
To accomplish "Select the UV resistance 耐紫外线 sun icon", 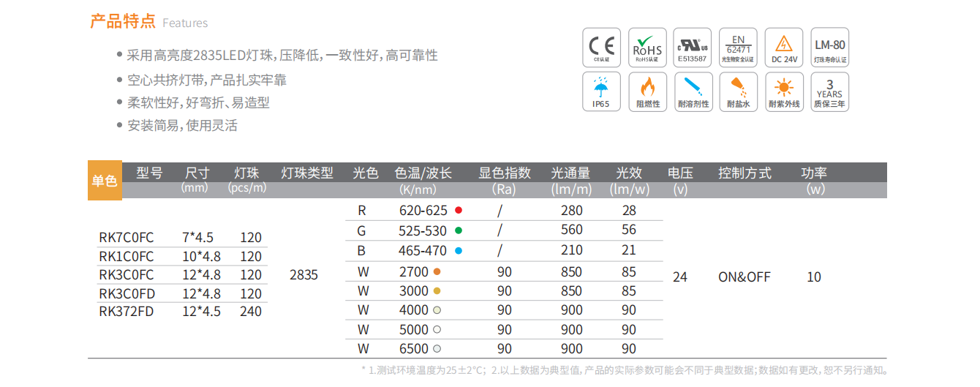I will [784, 91].
